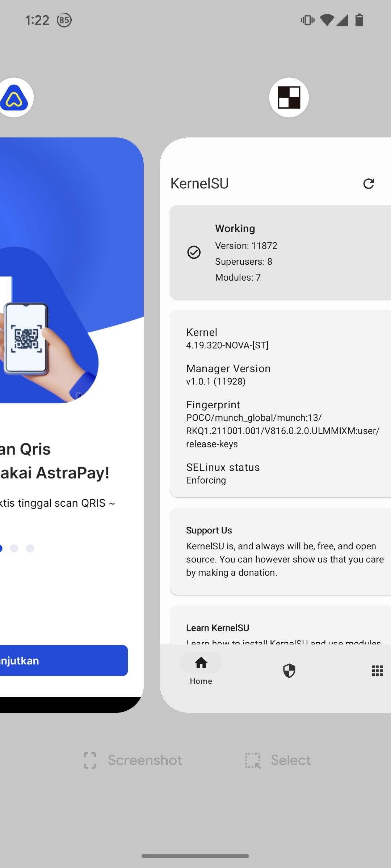Tap the home gesture navigation bar
391x868 pixels.
point(195,856)
